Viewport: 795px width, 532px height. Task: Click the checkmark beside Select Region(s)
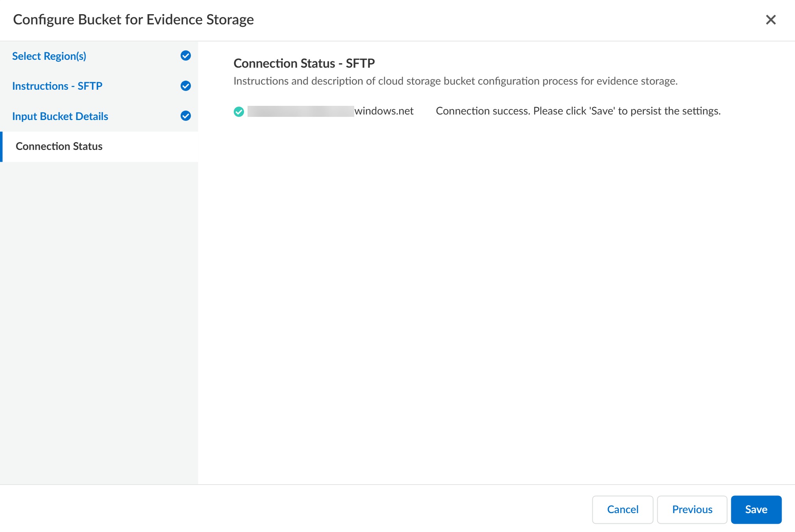(x=186, y=56)
